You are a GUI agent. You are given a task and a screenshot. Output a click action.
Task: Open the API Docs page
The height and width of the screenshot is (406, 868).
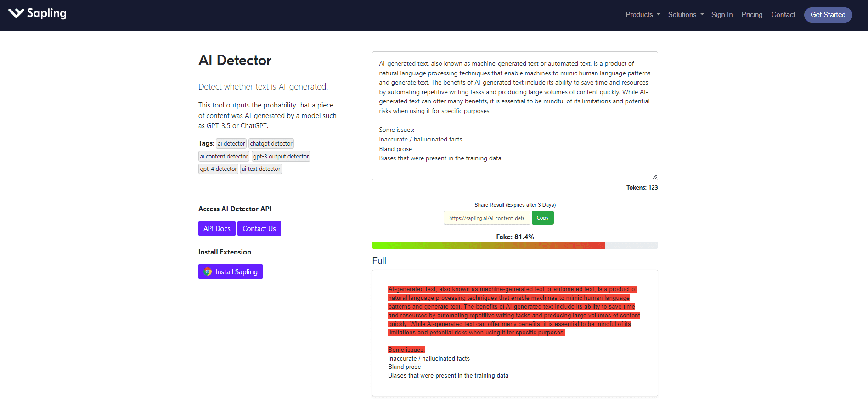point(217,229)
